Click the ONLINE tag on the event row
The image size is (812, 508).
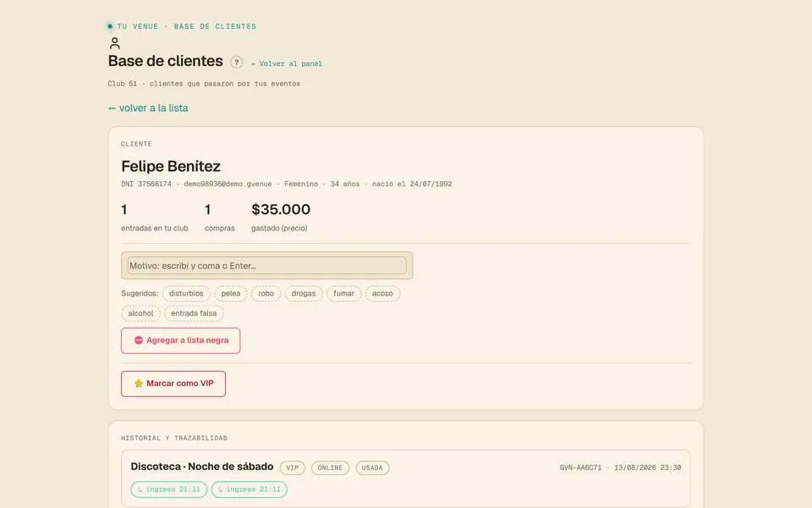click(331, 467)
